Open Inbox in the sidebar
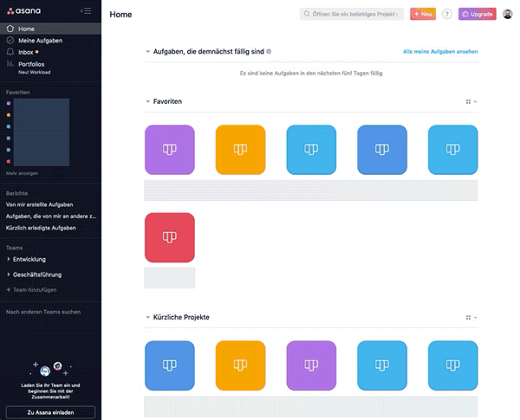This screenshot has width=520, height=420. tap(26, 52)
